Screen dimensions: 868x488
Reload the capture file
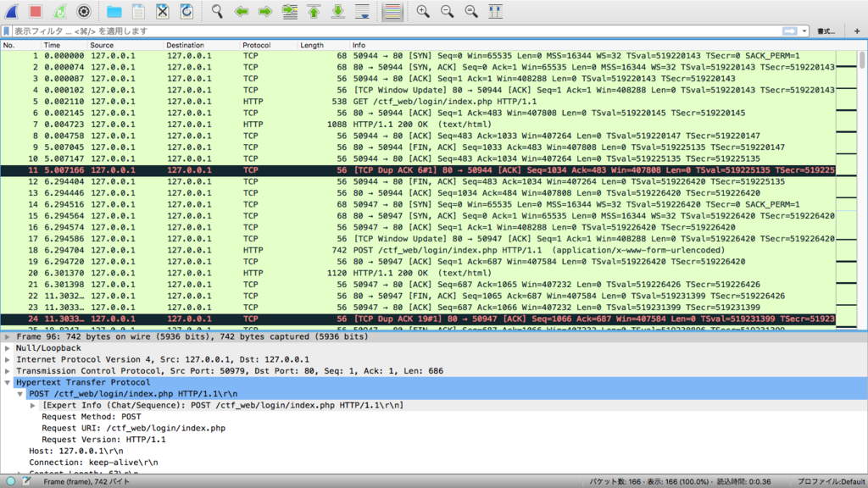186,11
